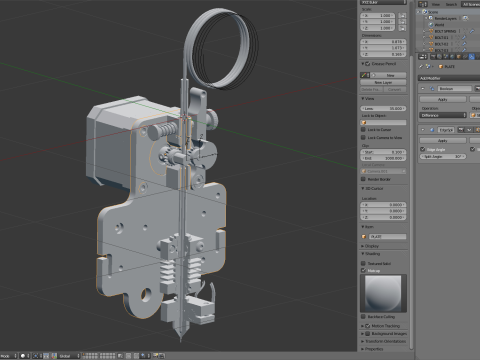Open the outliner View menu

pyautogui.click(x=436, y=4)
